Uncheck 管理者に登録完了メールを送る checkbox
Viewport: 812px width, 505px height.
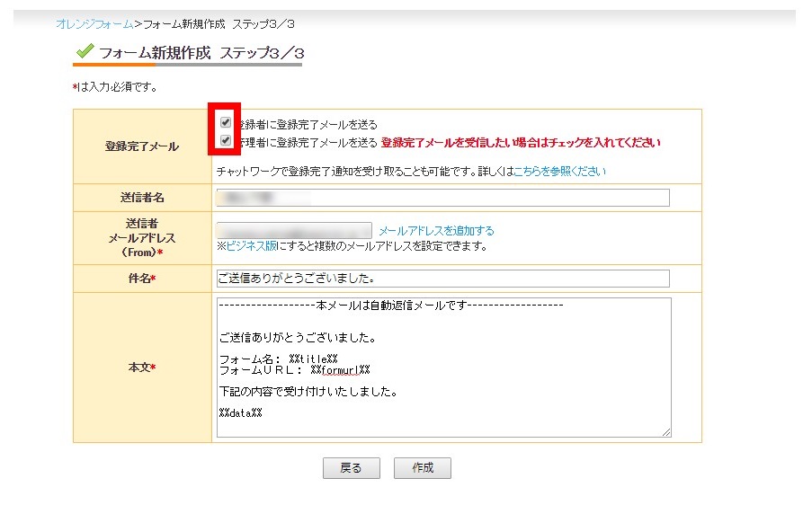point(226,140)
